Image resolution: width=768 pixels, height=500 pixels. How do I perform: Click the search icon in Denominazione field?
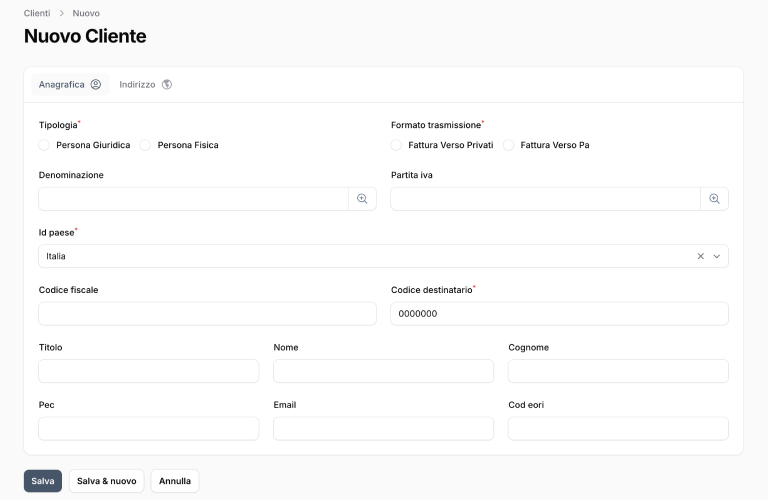click(x=362, y=199)
